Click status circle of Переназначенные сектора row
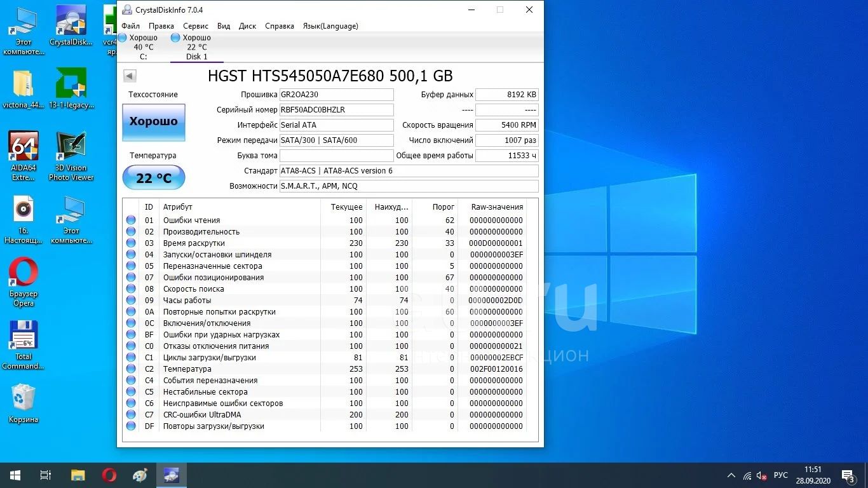This screenshot has height=488, width=868. click(x=131, y=266)
